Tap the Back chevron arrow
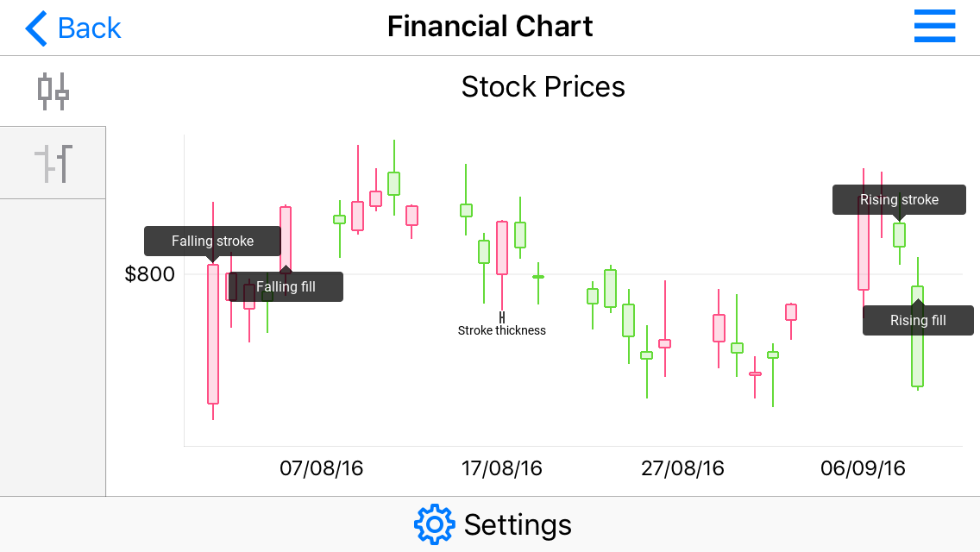This screenshot has width=980, height=552. tap(36, 28)
